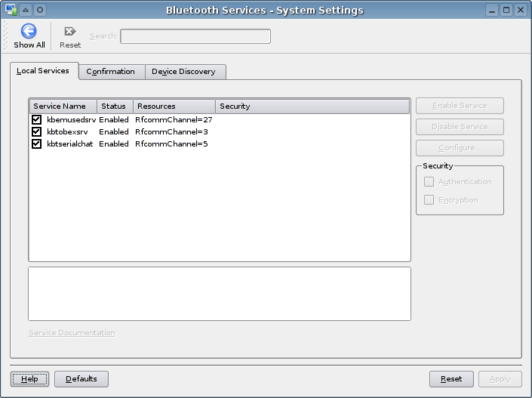Screen dimensions: 532x398
Task: Open the Device Discovery tab
Action: pos(183,72)
